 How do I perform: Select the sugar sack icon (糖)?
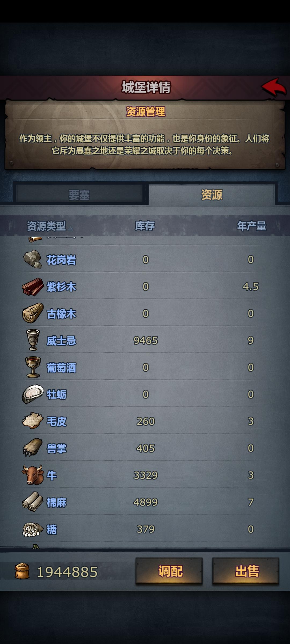tap(32, 529)
